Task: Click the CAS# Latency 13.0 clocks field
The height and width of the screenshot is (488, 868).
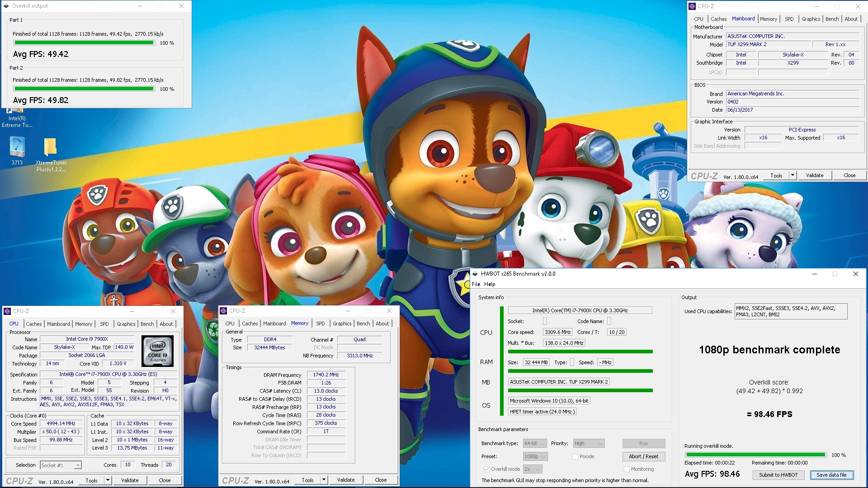Action: [x=326, y=391]
